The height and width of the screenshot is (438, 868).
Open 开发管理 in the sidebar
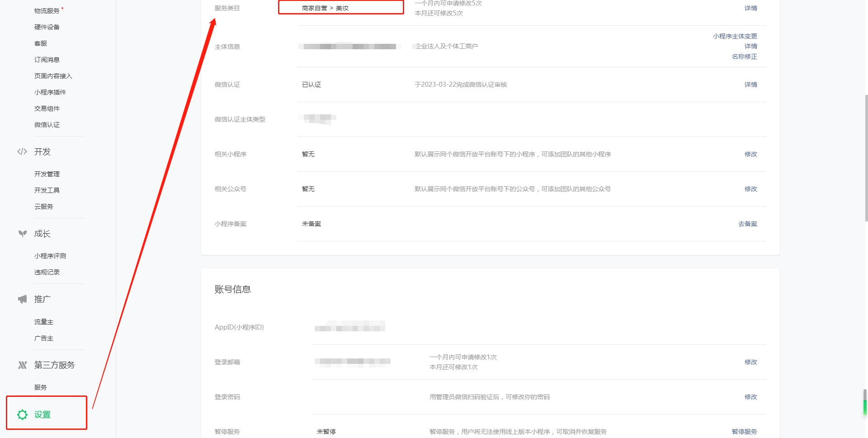click(47, 174)
